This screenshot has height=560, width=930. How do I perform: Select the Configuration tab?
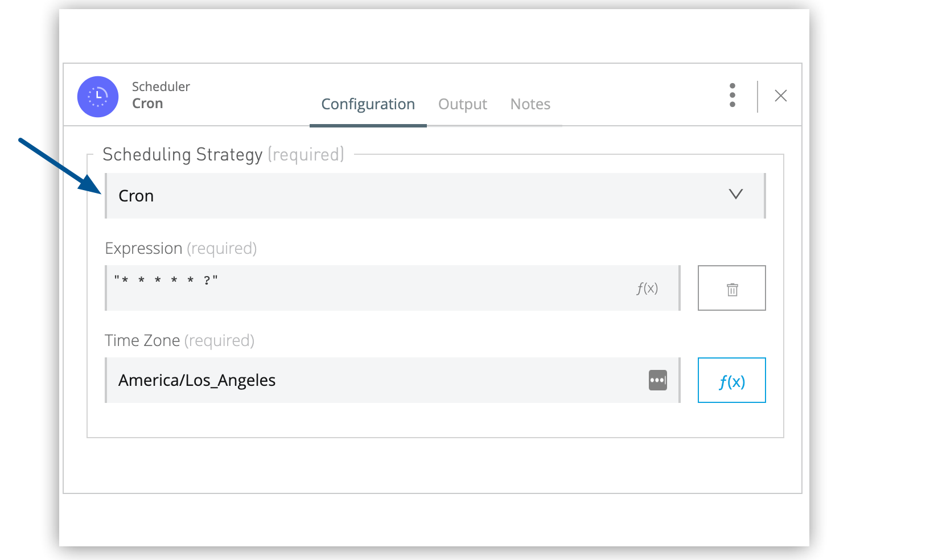coord(368,104)
